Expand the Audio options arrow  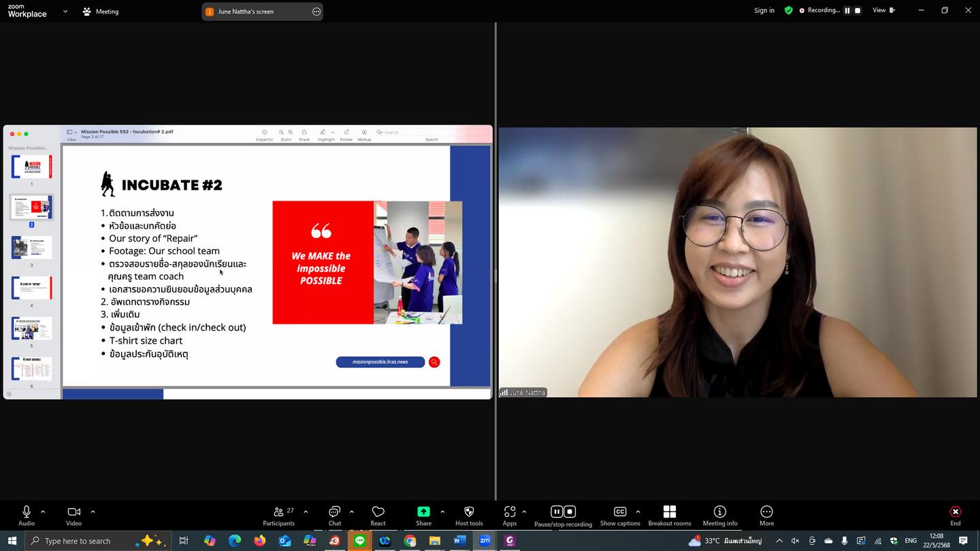coord(43,512)
